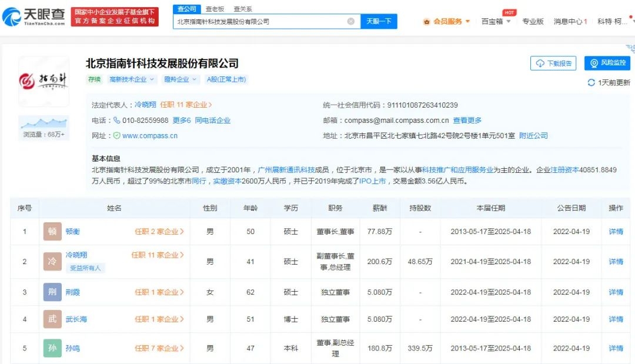Open legal representative 冷晓翔 link
Image resolution: width=635 pixels, height=364 pixels.
(x=145, y=105)
